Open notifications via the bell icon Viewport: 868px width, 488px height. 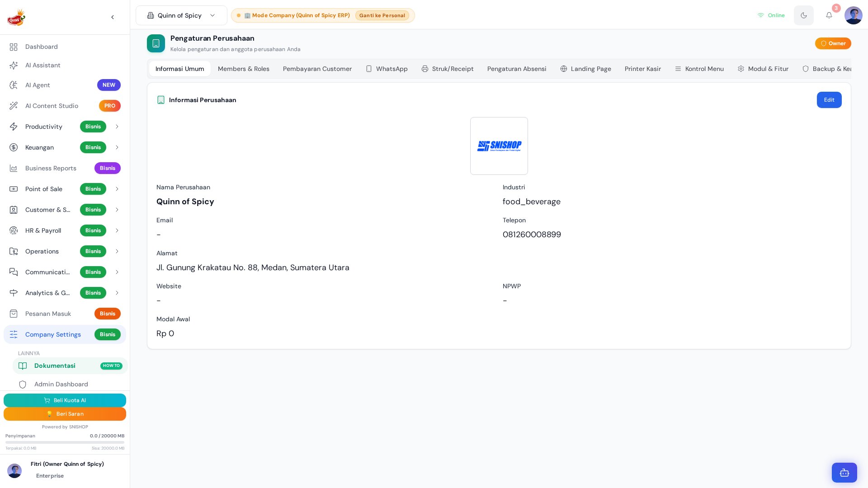pos(829,15)
